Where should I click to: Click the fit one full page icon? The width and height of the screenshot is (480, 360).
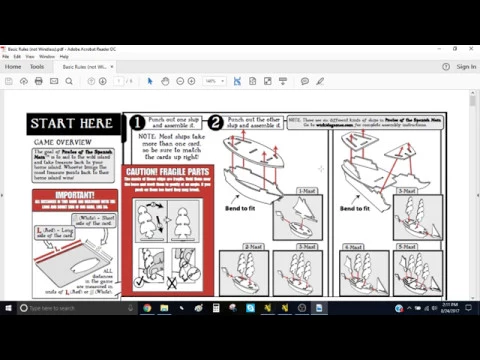click(x=252, y=81)
